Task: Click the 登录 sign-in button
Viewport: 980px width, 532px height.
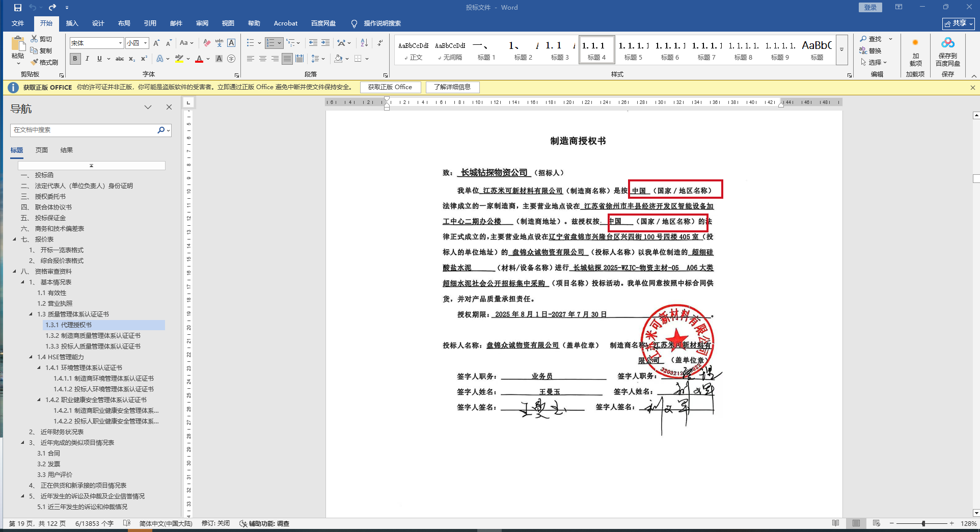Action: point(870,7)
